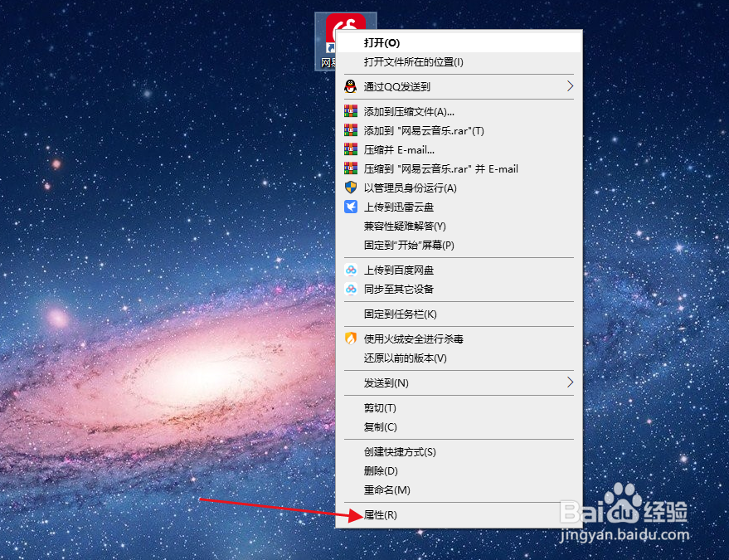Select 上传到迅雷云盘 entry
This screenshot has width=729, height=560.
459,207
